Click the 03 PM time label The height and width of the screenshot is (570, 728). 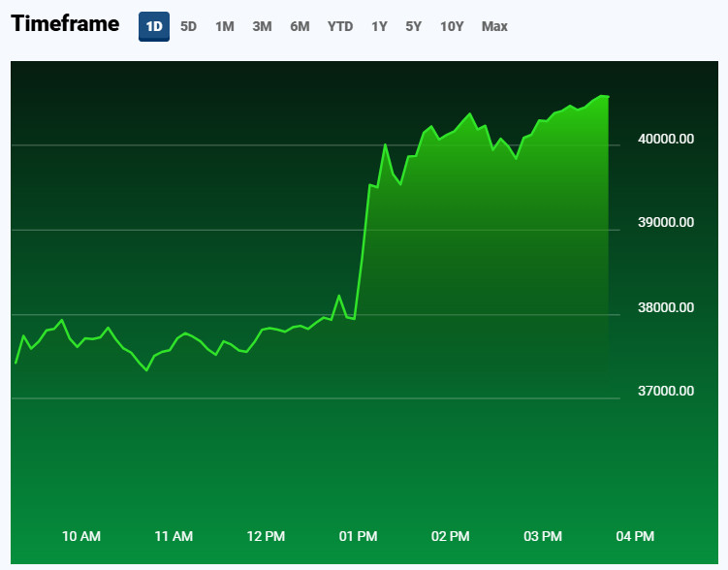543,537
